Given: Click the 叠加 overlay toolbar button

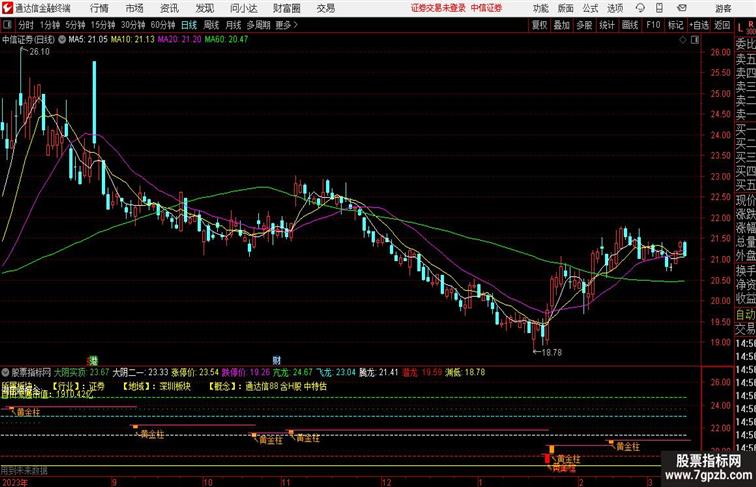Looking at the screenshot, I should click(562, 25).
